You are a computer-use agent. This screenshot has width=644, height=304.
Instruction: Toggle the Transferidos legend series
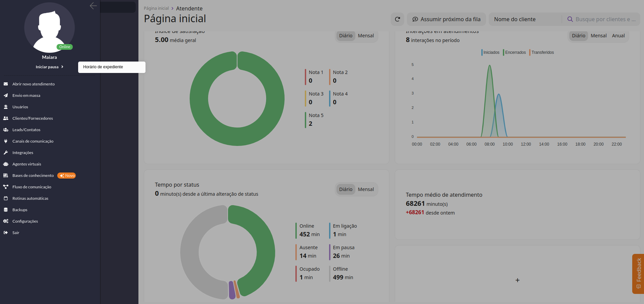(542, 52)
